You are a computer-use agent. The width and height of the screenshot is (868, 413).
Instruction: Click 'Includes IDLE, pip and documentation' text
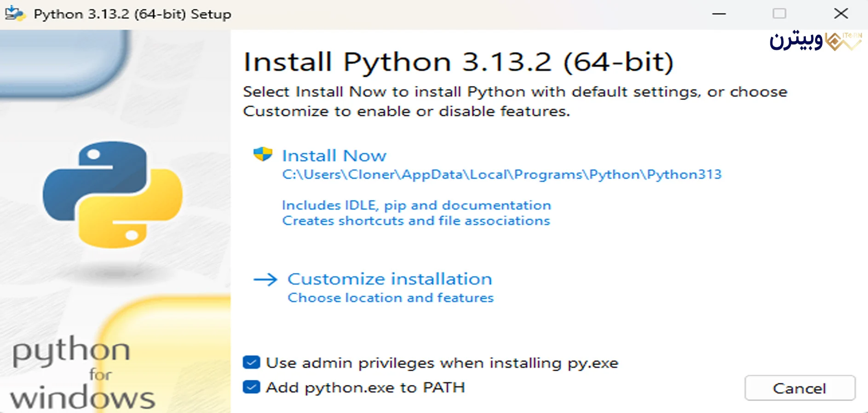click(416, 205)
